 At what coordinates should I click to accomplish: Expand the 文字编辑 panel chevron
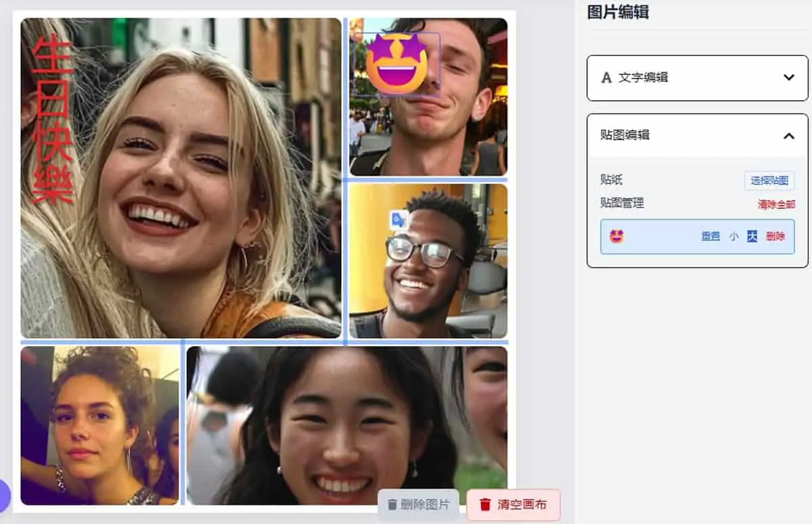click(788, 78)
